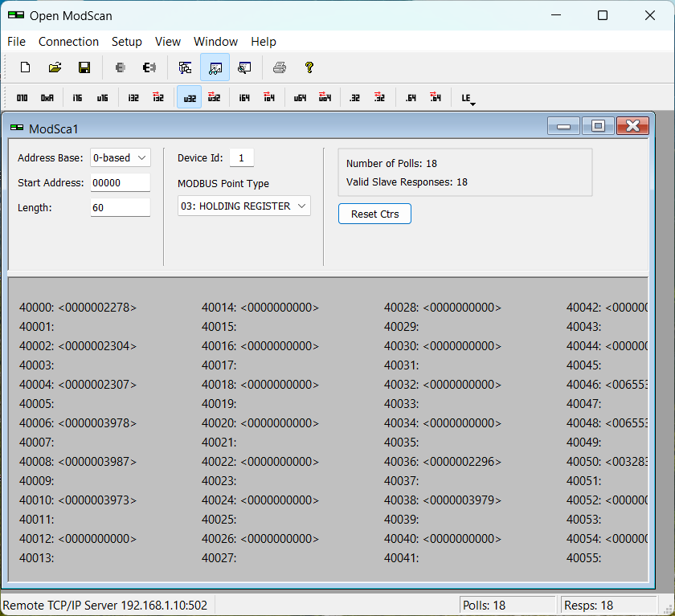Image resolution: width=675 pixels, height=616 pixels.
Task: Click the 40001: address label
Action: coord(37,327)
